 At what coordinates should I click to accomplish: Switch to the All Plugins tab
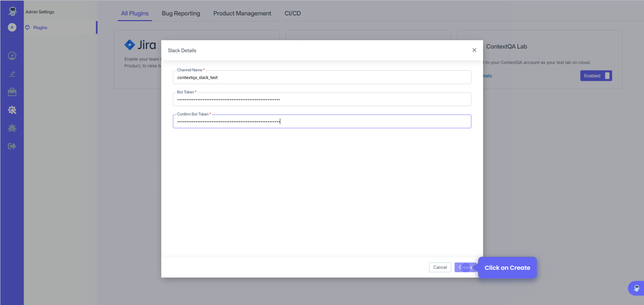(135, 13)
